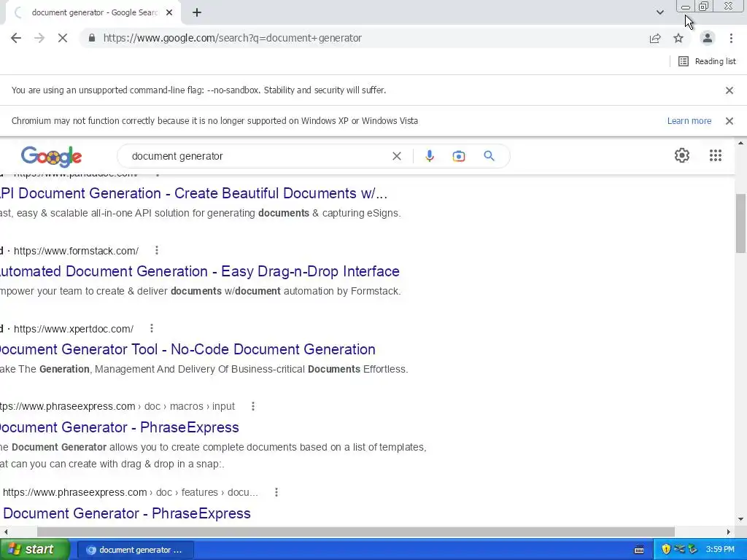Submit search with magnifier icon
This screenshot has height=560, width=747.
[489, 156]
